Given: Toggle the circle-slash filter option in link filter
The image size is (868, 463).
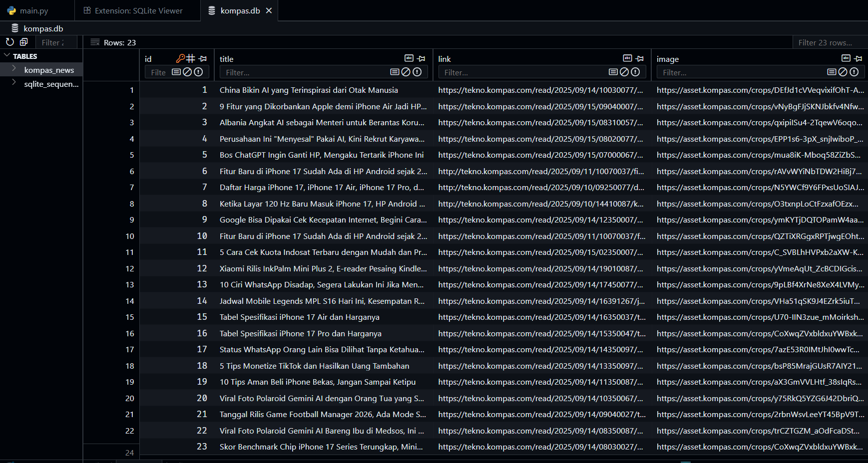Looking at the screenshot, I should tap(624, 72).
